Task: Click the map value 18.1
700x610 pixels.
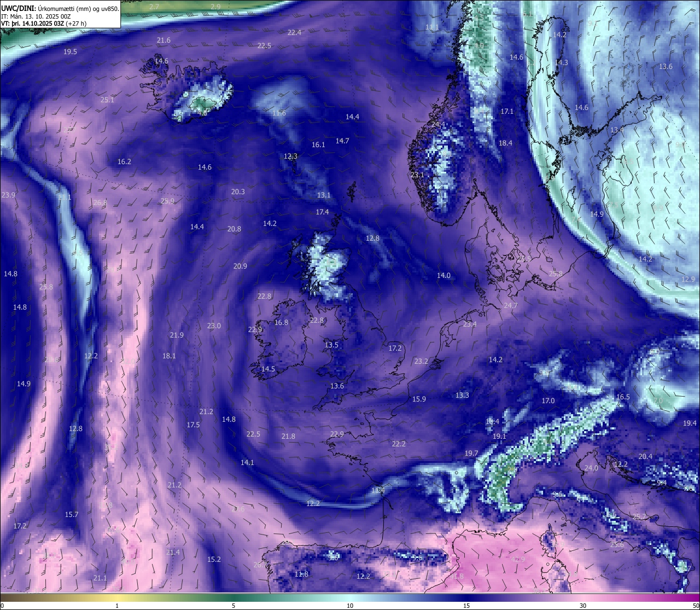Action: pos(169,356)
